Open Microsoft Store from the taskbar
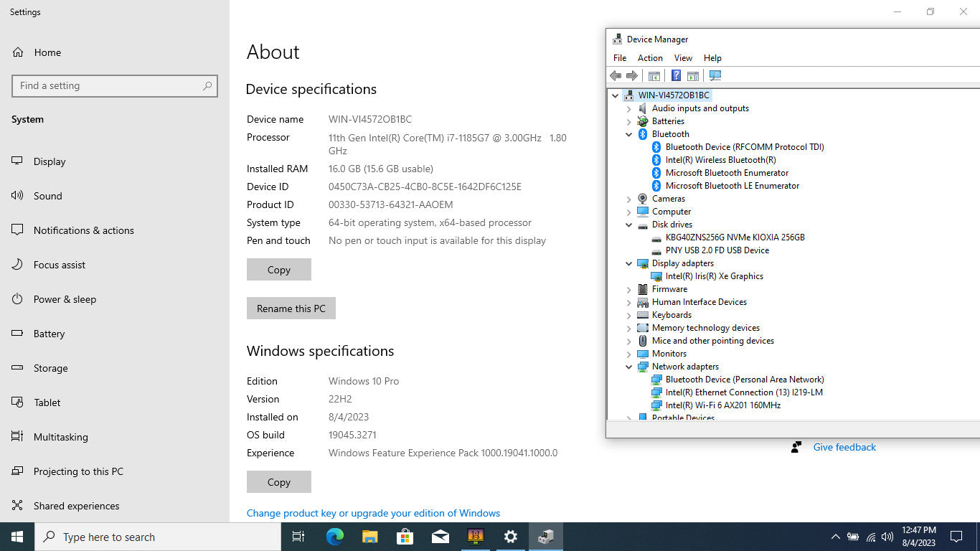Screen dimensions: 980x551 click(405, 537)
